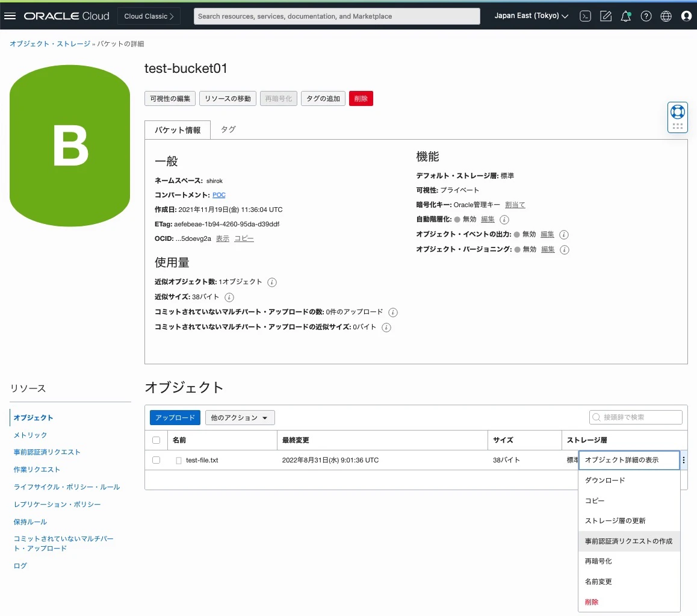Click the help question mark icon

(646, 16)
